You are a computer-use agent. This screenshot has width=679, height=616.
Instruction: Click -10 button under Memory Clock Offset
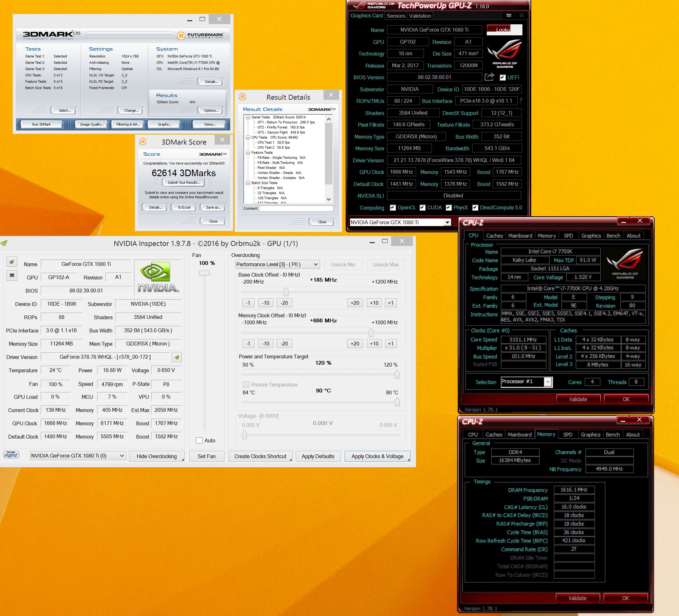point(265,344)
